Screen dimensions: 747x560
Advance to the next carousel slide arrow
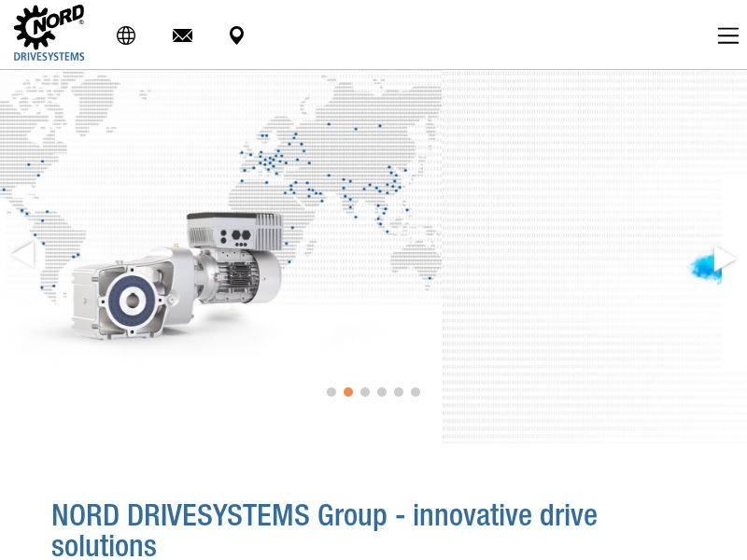pyautogui.click(x=726, y=259)
